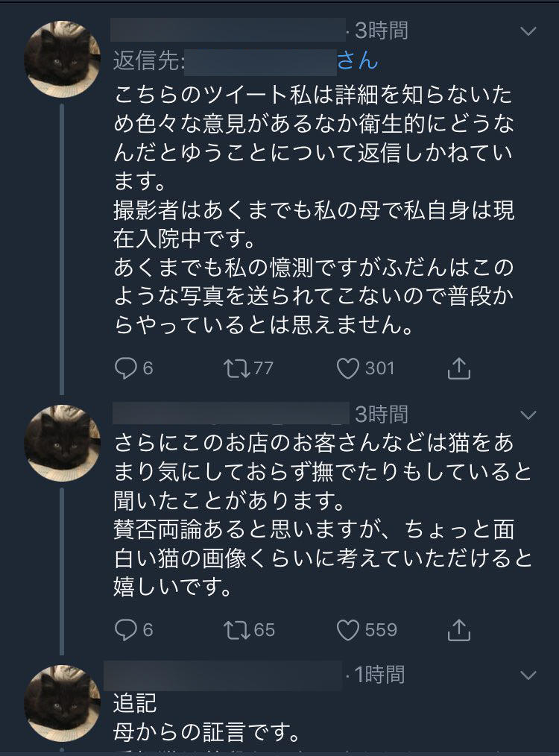Retweet the tweet with 65 retweets
Viewport: 559px width, 756px height.
[237, 630]
